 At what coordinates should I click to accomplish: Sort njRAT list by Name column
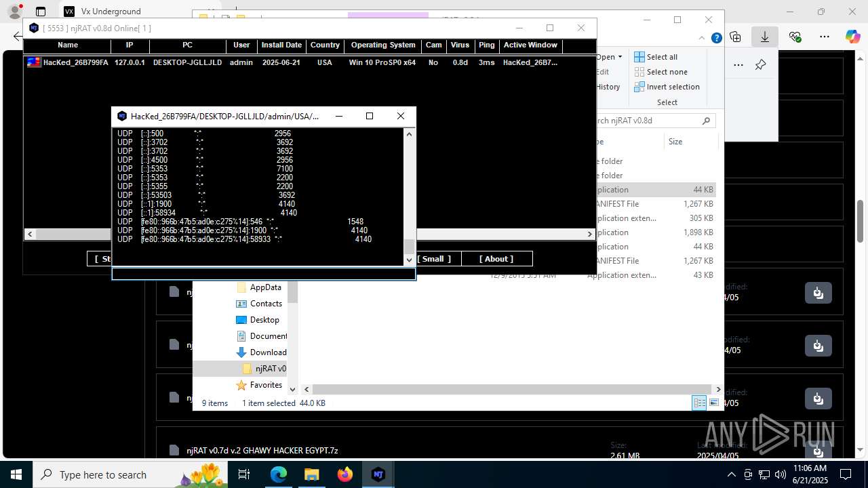[x=67, y=45]
